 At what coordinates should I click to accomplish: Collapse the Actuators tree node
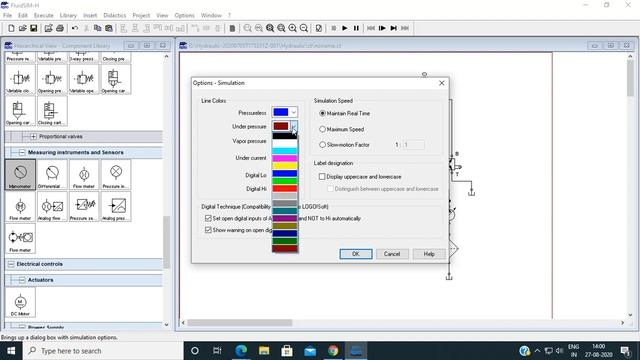click(22, 280)
